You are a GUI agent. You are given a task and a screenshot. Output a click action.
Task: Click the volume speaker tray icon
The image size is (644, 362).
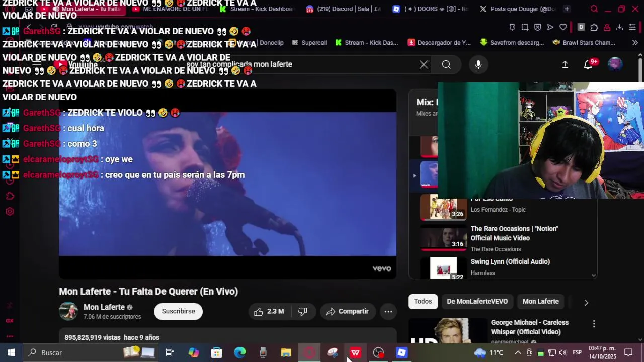(562, 353)
